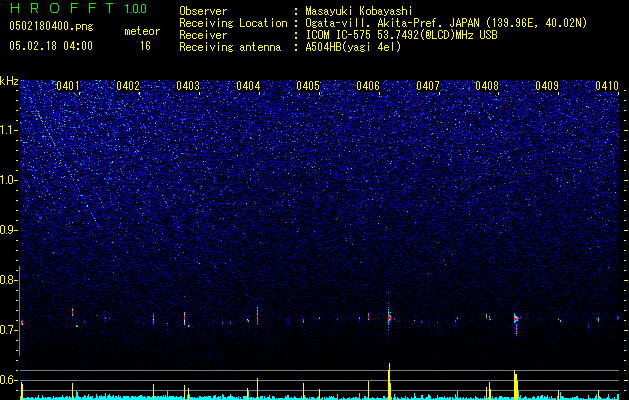Click the 0.7 kHz axis label

click(8, 330)
